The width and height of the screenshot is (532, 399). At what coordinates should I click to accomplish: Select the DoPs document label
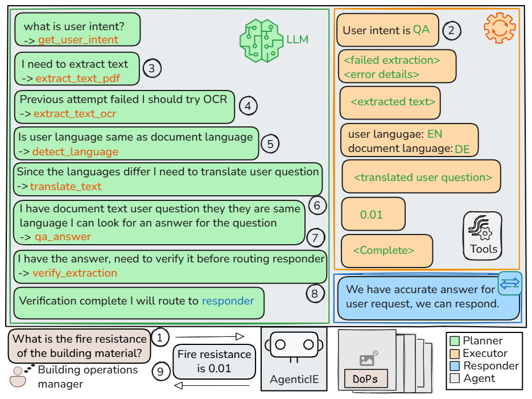click(365, 378)
